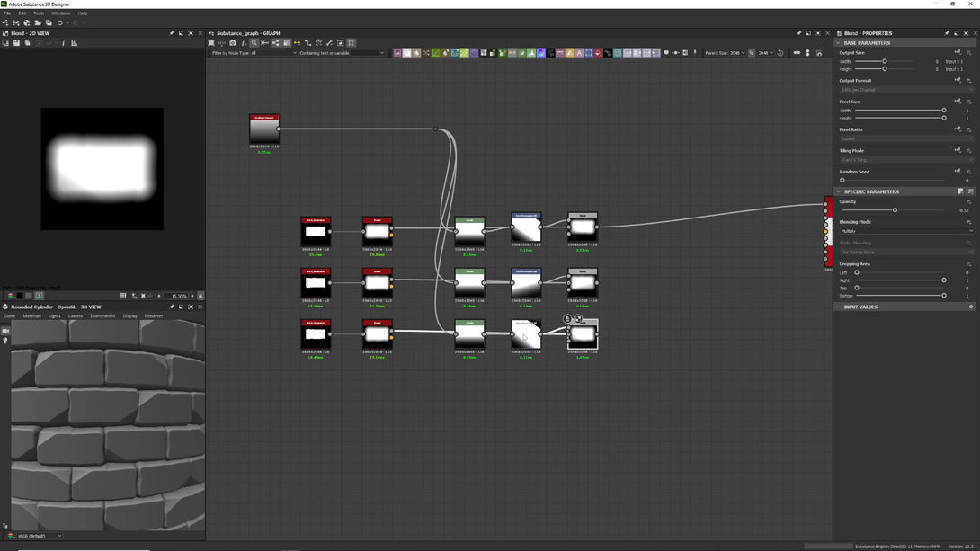Open the 3D view Renderer menu
This screenshot has width=980, height=551.
pos(154,316)
